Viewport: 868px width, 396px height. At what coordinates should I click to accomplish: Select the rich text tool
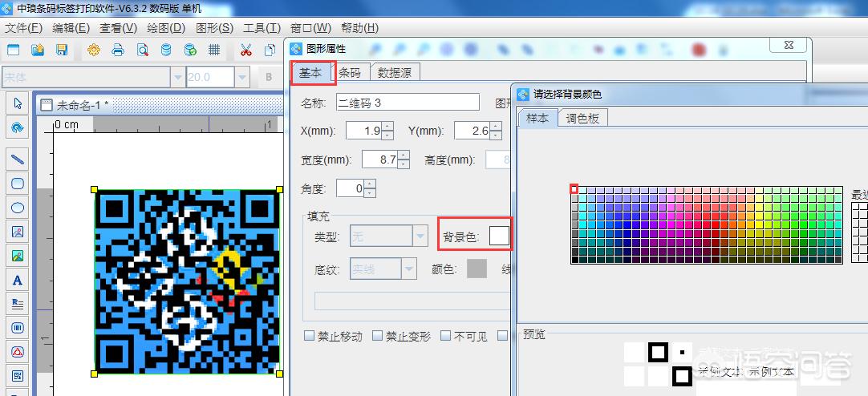pos(18,303)
